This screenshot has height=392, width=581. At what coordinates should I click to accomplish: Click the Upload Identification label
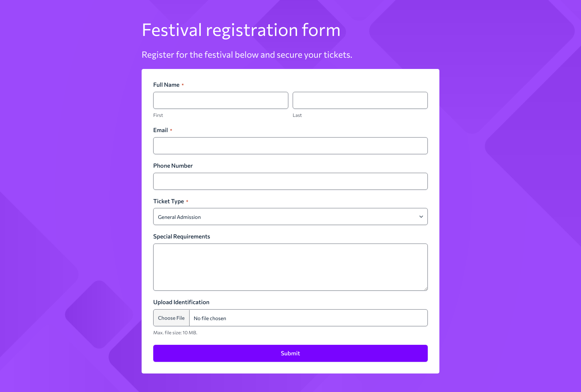pyautogui.click(x=181, y=302)
